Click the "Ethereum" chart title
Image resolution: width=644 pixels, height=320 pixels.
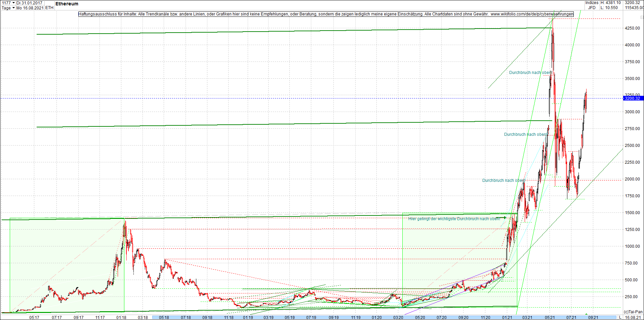pyautogui.click(x=67, y=4)
